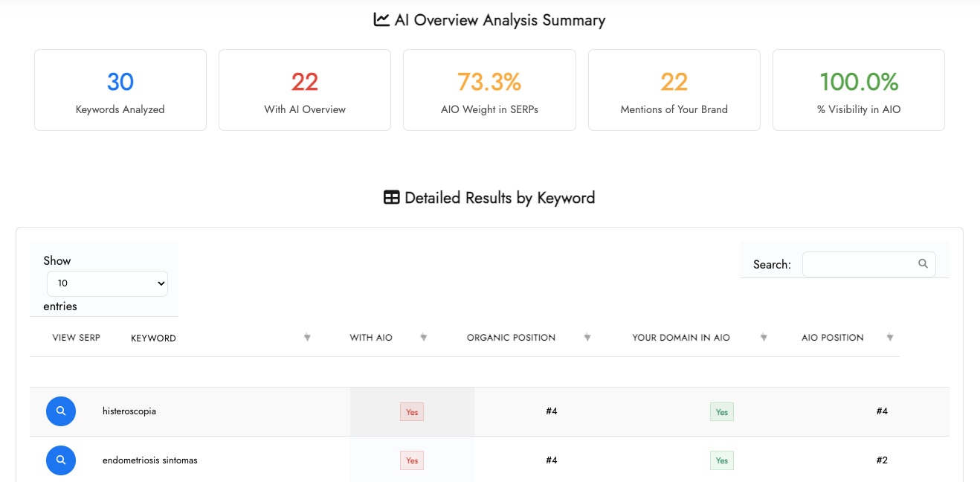Expand the Show entries count dropdown
This screenshot has height=482, width=980.
pos(107,283)
